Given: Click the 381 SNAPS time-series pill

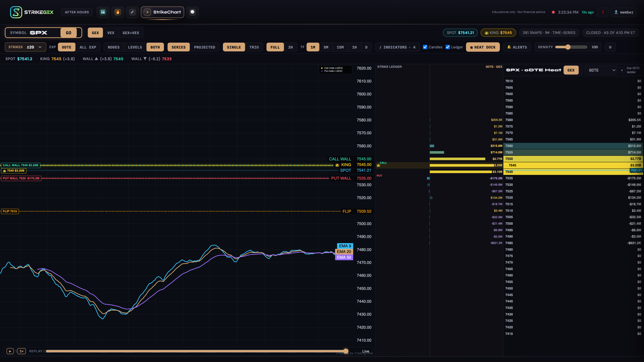Looking at the screenshot, I should 549,33.
